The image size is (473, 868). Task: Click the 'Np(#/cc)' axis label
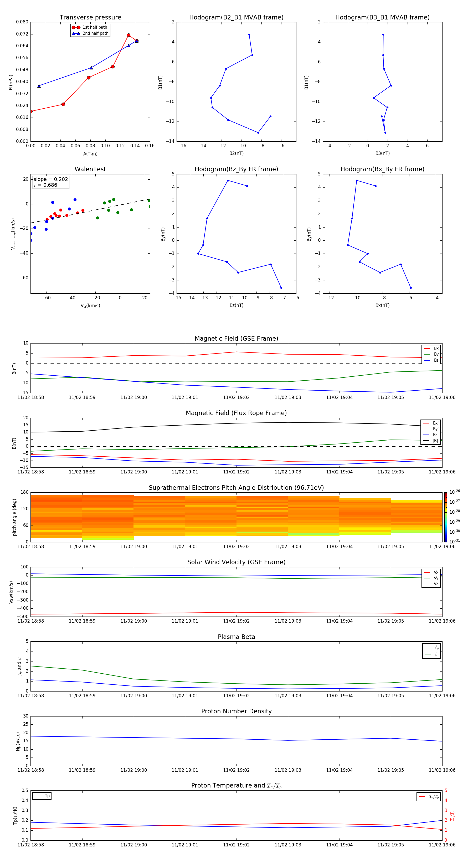tap(18, 741)
